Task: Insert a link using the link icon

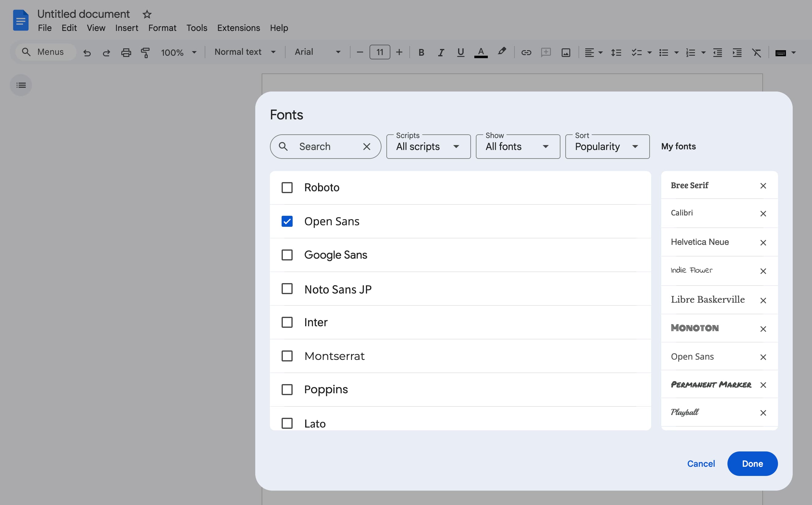Action: coord(526,52)
